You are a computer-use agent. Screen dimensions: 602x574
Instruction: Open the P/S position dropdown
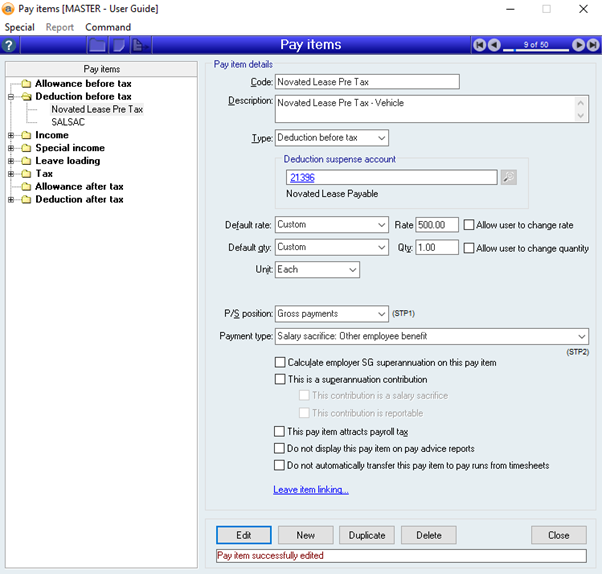(381, 314)
